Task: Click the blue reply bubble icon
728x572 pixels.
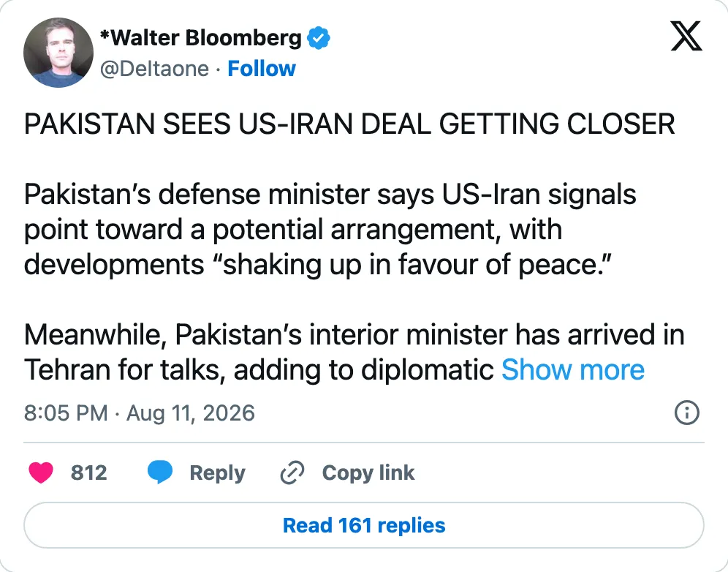Action: tap(160, 473)
